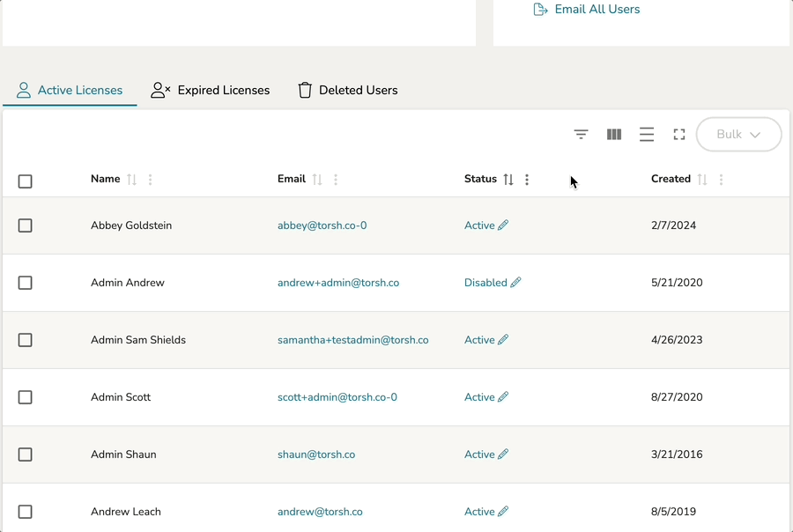
Task: Toggle full screen table view
Action: click(x=679, y=135)
